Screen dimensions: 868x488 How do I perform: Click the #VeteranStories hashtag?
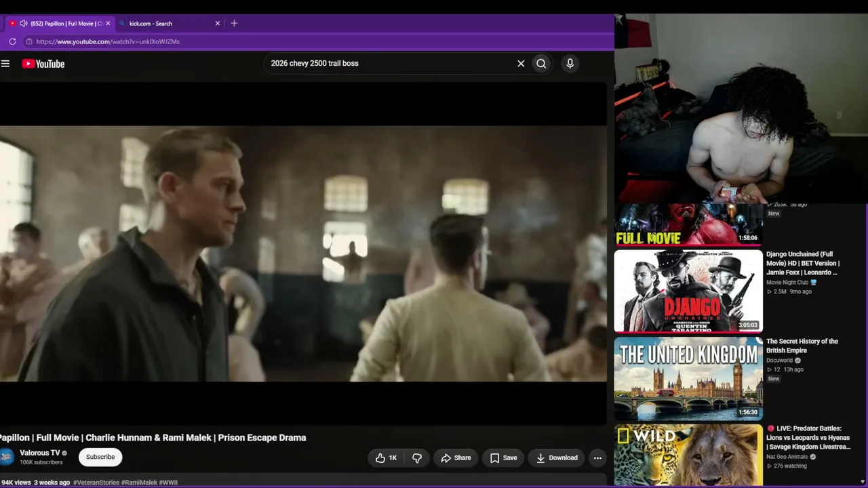(x=96, y=483)
